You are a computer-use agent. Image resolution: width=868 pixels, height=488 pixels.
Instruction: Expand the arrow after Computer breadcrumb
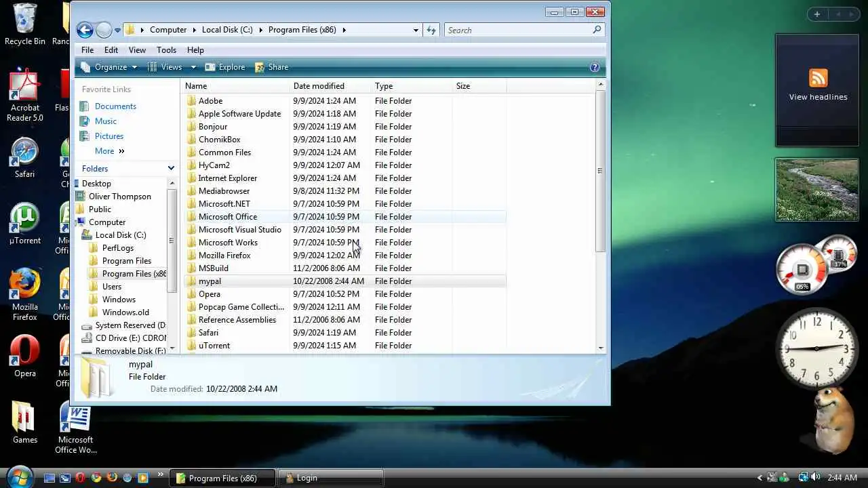[194, 30]
